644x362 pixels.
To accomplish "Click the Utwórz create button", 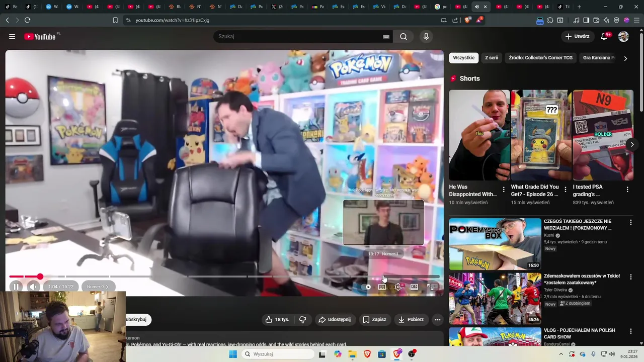I will [577, 36].
